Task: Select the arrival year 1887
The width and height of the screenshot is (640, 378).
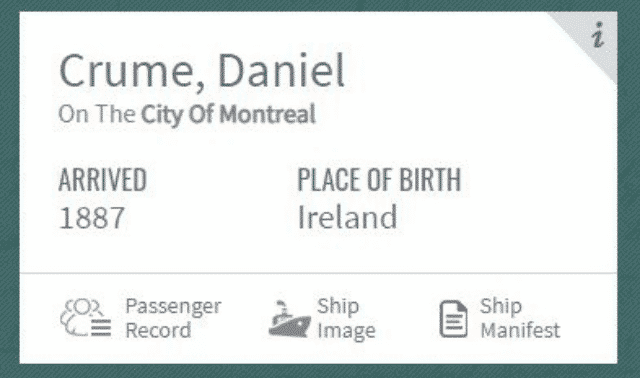Action: tap(92, 218)
